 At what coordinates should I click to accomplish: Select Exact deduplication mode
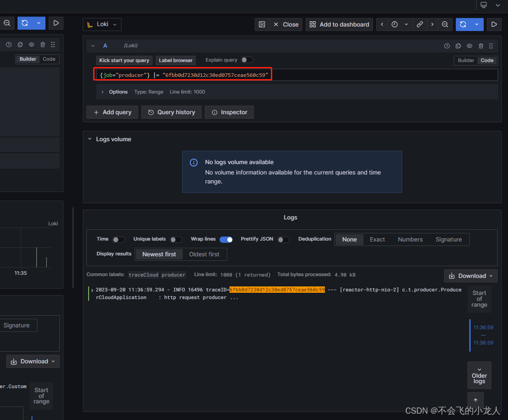377,239
